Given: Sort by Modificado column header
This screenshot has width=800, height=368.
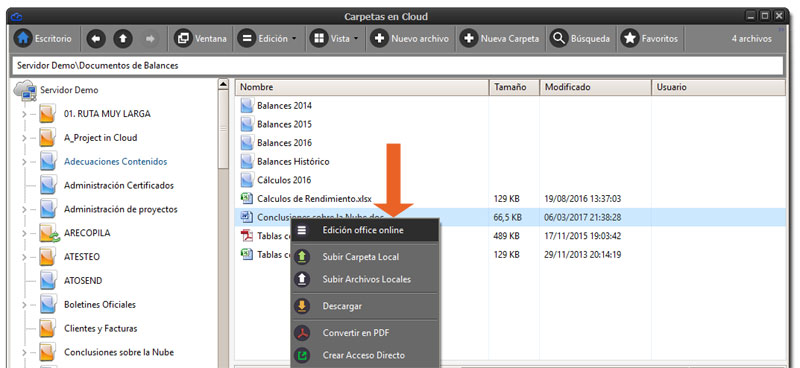Looking at the screenshot, I should coord(595,87).
